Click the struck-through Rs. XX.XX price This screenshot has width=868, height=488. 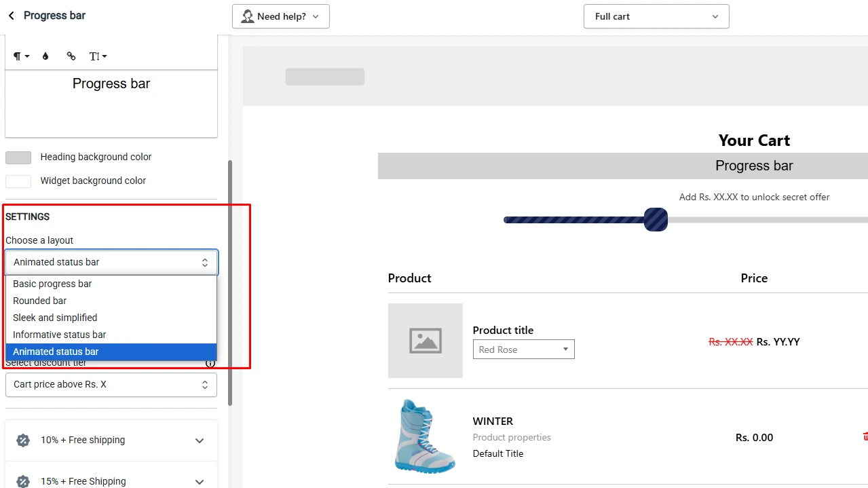pyautogui.click(x=730, y=341)
